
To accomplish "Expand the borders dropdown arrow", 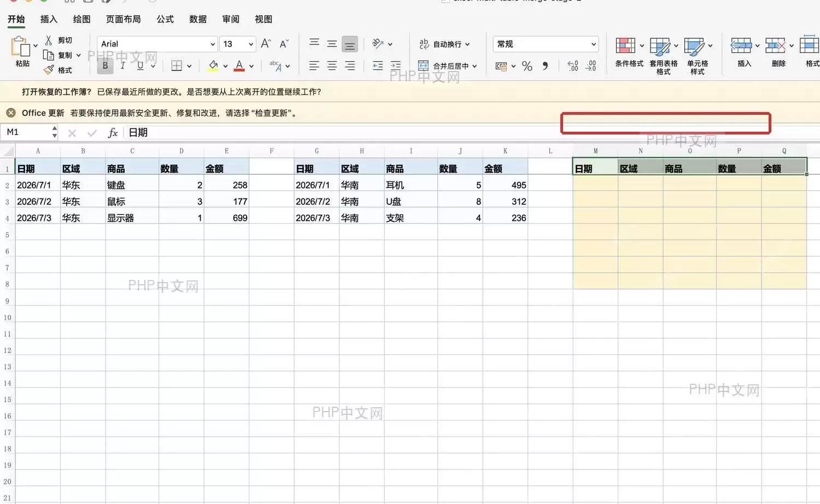I will click(x=189, y=66).
